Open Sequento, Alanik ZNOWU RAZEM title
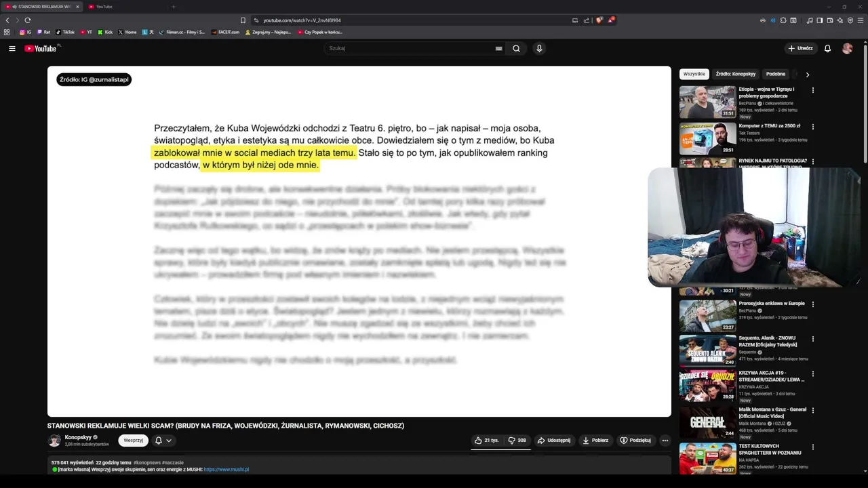Viewport: 868px width, 488px height. click(x=768, y=341)
